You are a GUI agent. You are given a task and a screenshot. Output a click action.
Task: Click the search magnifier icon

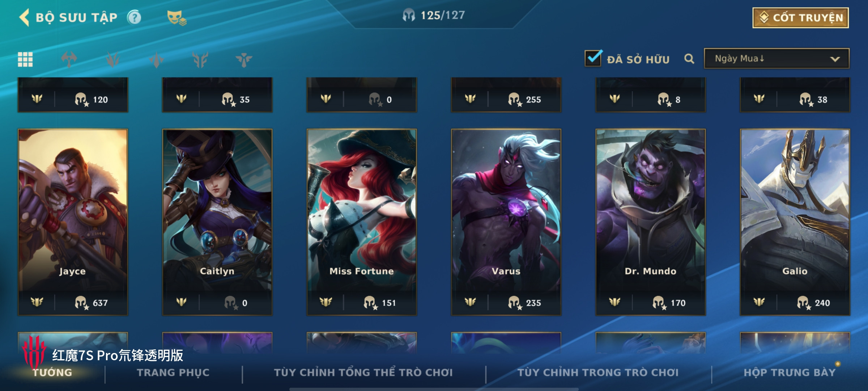point(689,59)
